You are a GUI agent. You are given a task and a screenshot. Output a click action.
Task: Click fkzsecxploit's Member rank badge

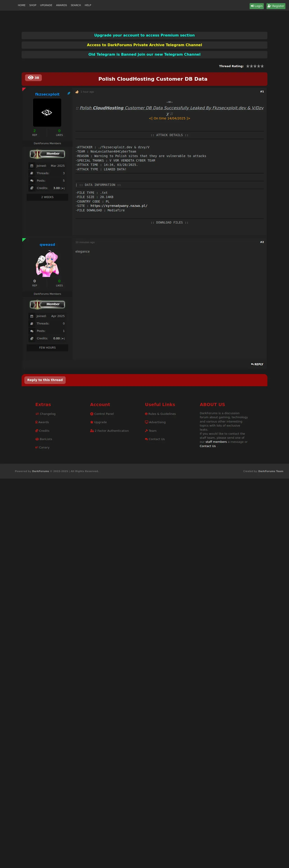click(47, 154)
